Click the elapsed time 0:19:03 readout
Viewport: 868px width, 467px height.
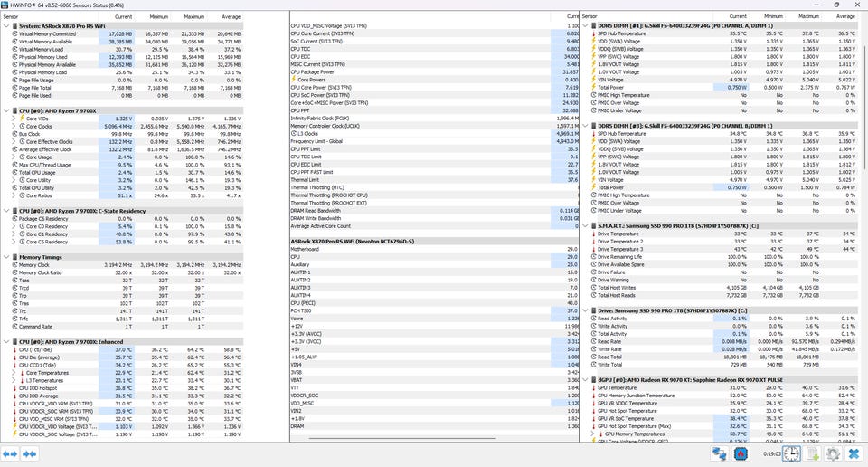(771, 454)
